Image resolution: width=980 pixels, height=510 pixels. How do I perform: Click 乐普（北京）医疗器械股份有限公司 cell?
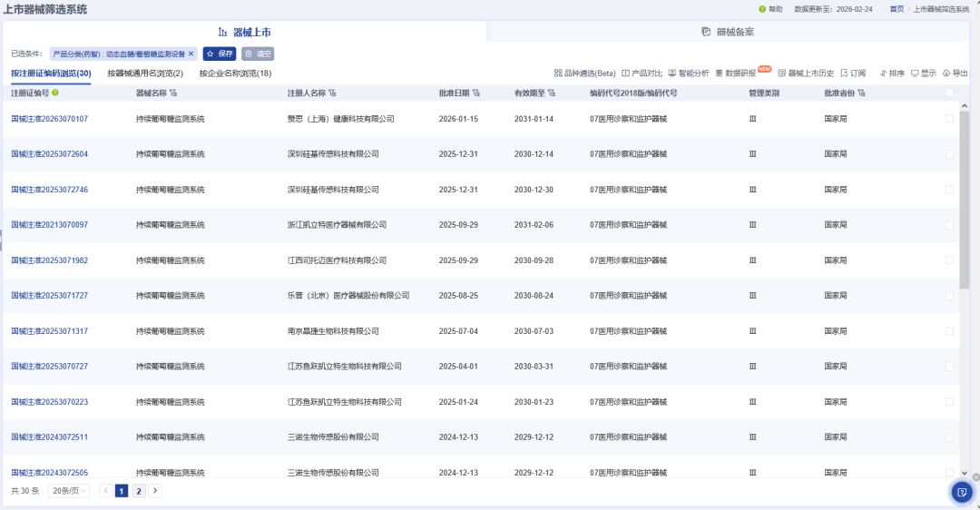(348, 295)
